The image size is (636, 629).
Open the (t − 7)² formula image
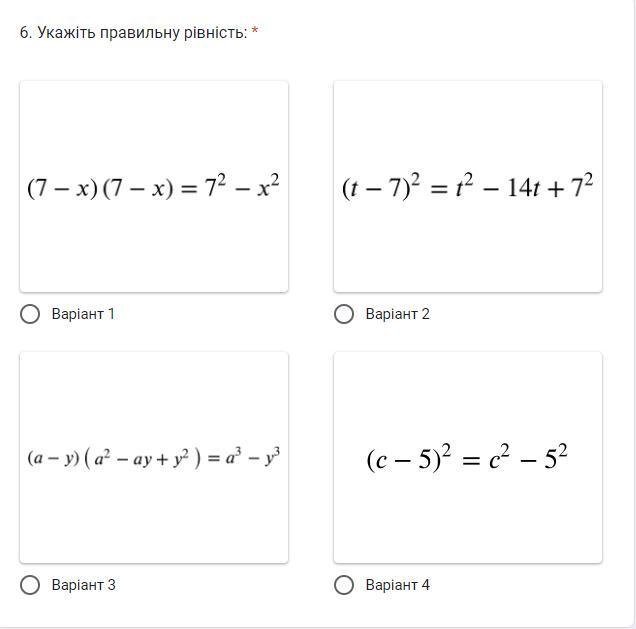coord(468,187)
